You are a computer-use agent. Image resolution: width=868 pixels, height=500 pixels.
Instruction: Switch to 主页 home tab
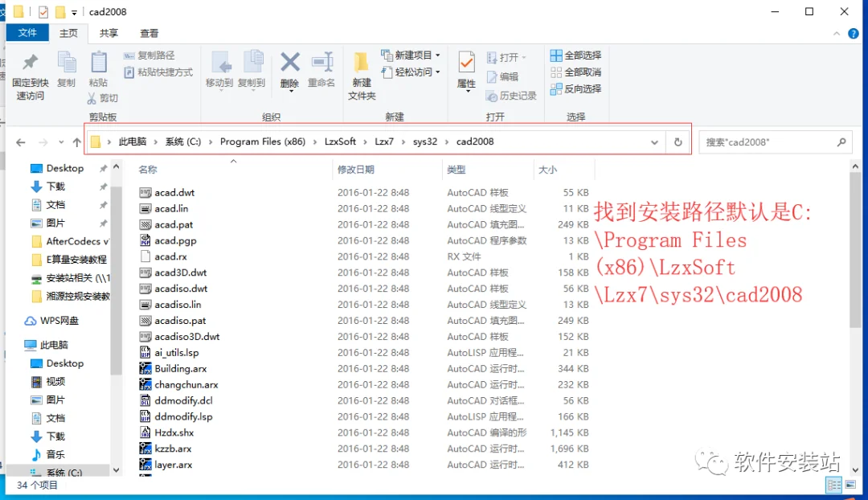[68, 33]
